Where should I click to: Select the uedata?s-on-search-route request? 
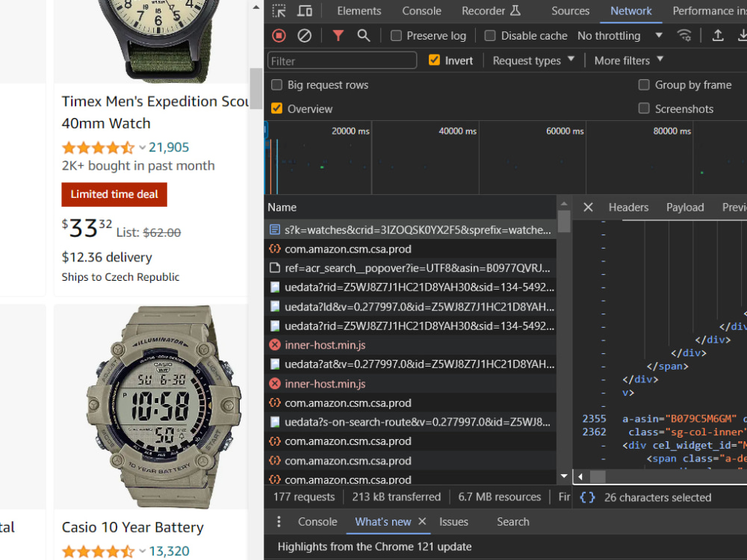tap(410, 422)
